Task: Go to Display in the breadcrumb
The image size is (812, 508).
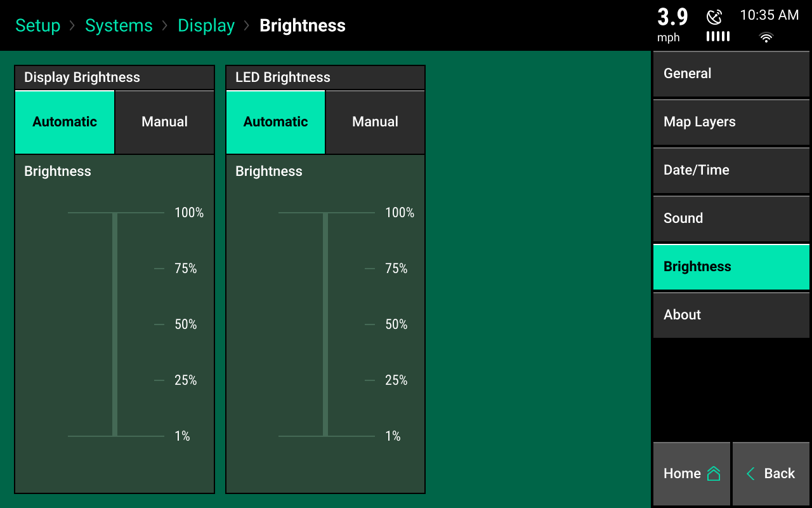Action: (x=206, y=25)
